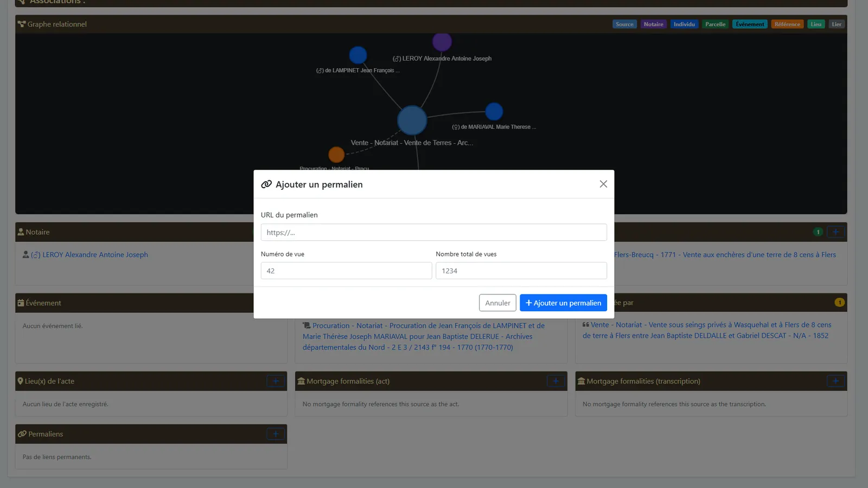Open LEROY Alexandre Antoine Joseph notary link

[x=90, y=255]
